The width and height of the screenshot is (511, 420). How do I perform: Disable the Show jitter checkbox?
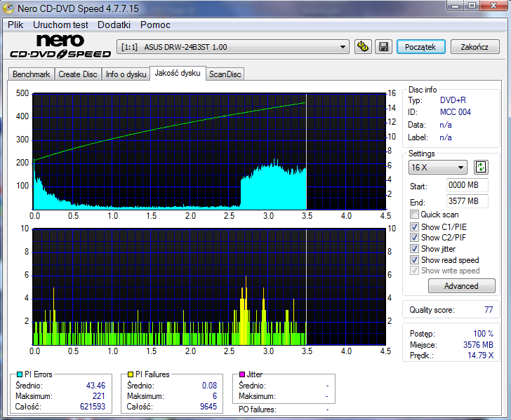(414, 249)
